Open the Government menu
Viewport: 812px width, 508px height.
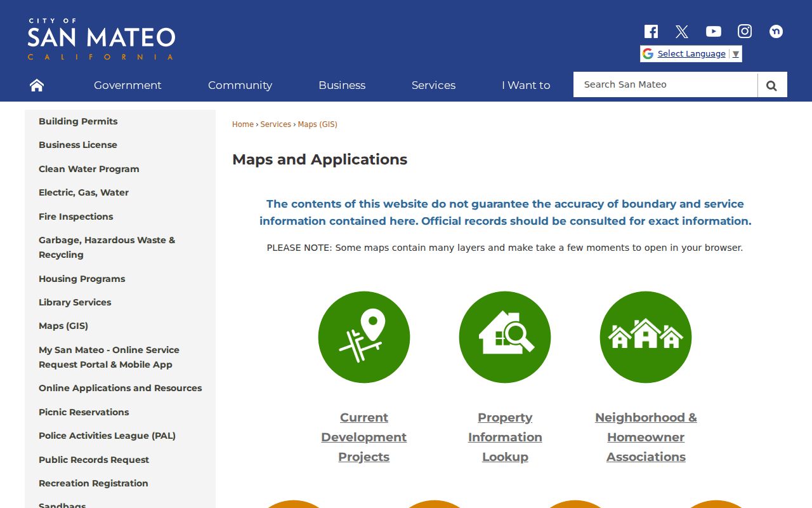coord(128,85)
